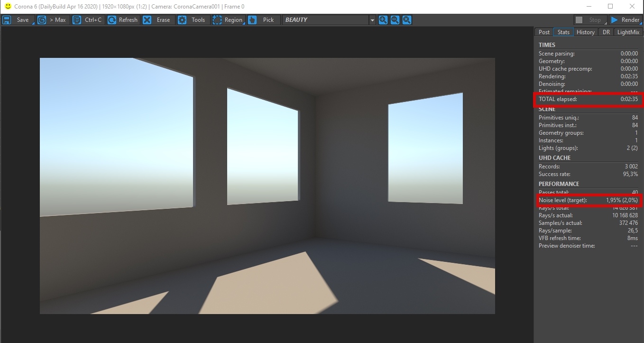Click the Stop button
Screen dimensions: 644x343
(x=590, y=20)
